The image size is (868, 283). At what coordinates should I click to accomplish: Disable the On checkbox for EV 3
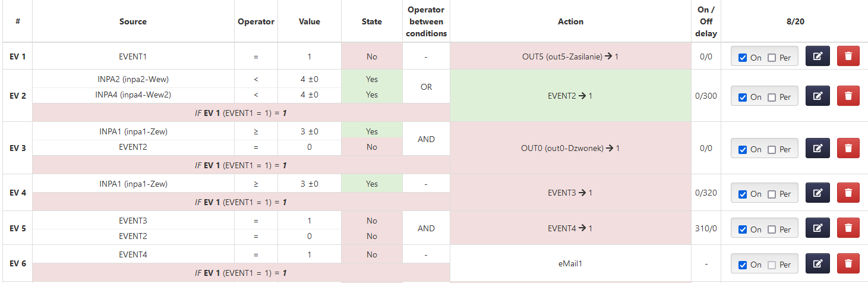point(742,150)
